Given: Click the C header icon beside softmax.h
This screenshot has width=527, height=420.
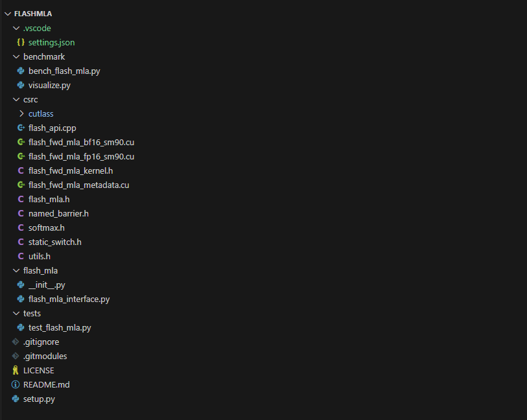Looking at the screenshot, I should pyautogui.click(x=21, y=228).
